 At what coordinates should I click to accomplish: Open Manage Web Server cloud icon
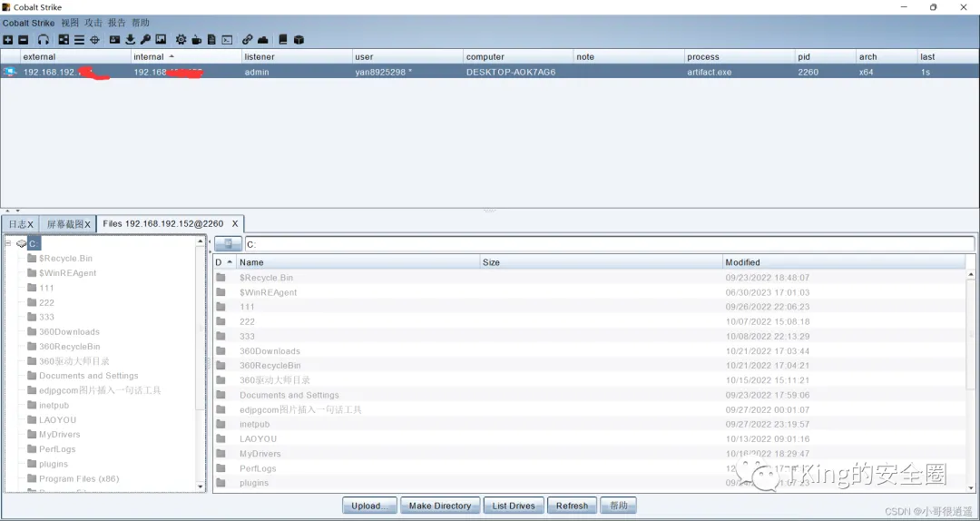pyautogui.click(x=263, y=39)
